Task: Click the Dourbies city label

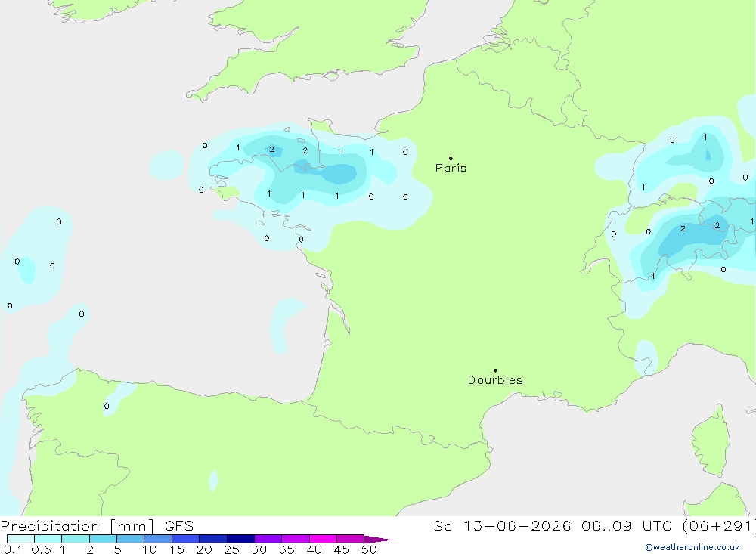Action: pyautogui.click(x=495, y=380)
